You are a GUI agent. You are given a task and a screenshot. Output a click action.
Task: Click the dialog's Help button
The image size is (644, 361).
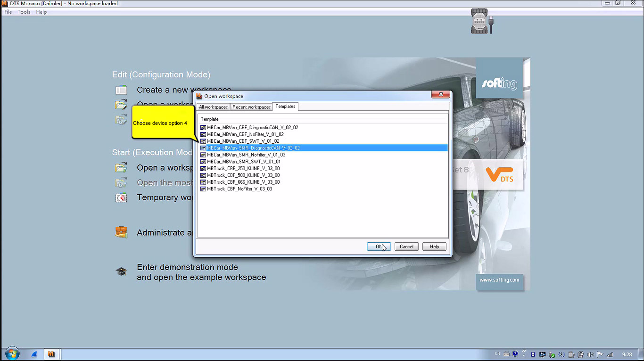pyautogui.click(x=434, y=246)
